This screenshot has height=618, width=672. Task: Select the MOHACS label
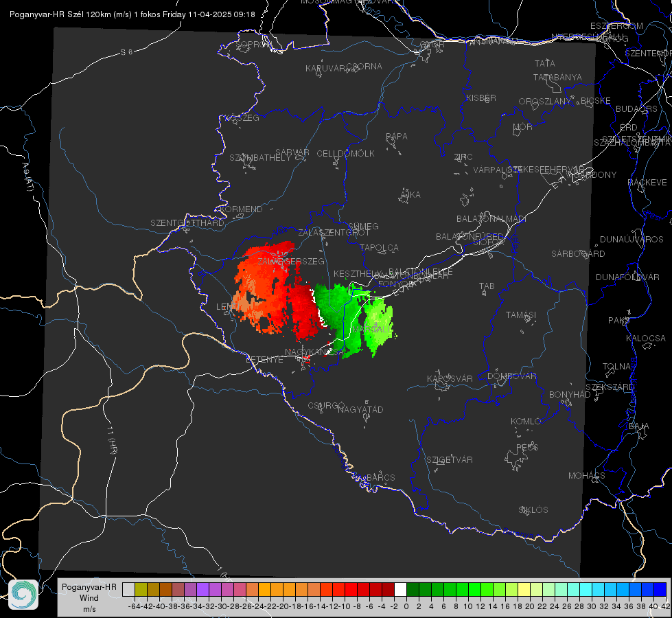586,476
